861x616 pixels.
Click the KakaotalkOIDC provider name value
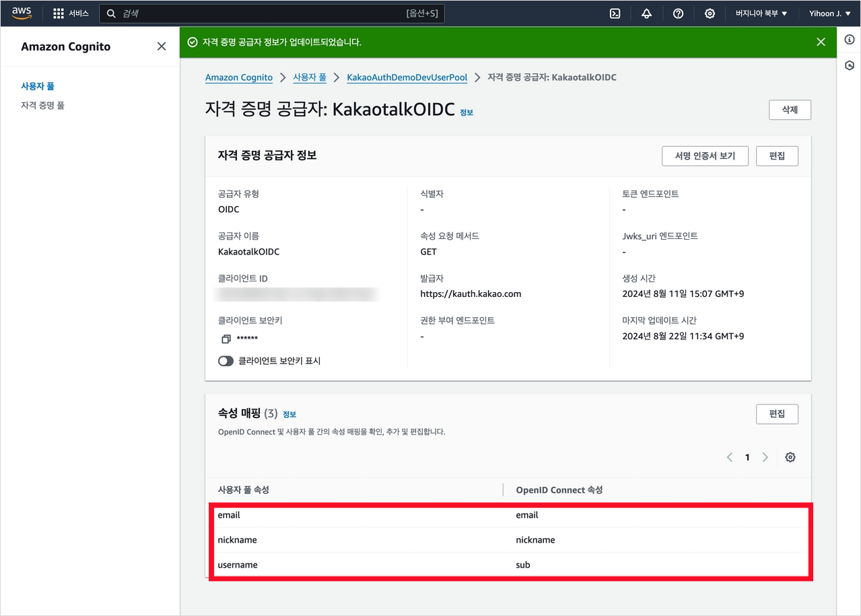click(248, 252)
